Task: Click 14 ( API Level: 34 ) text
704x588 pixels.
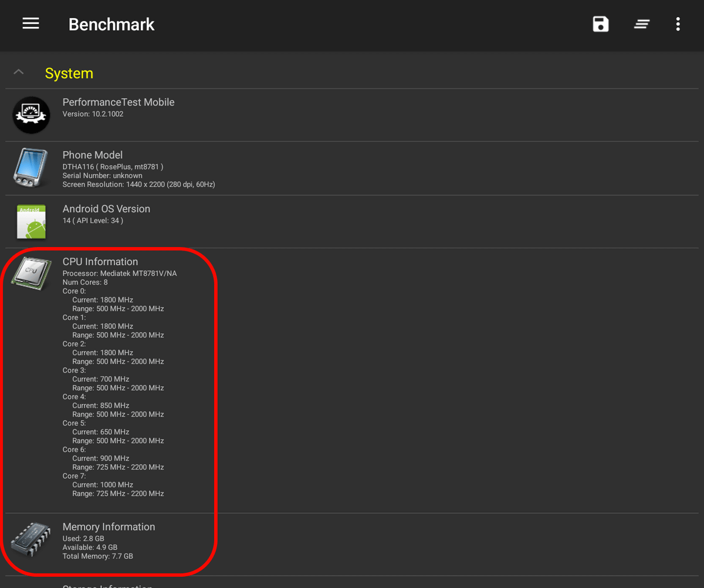Action: pyautogui.click(x=93, y=221)
